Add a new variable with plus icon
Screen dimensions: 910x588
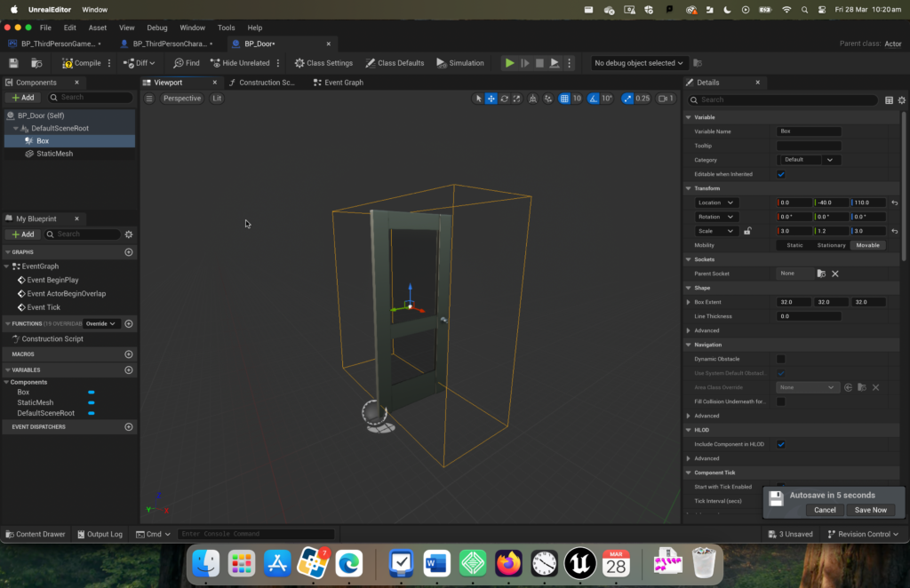click(129, 370)
